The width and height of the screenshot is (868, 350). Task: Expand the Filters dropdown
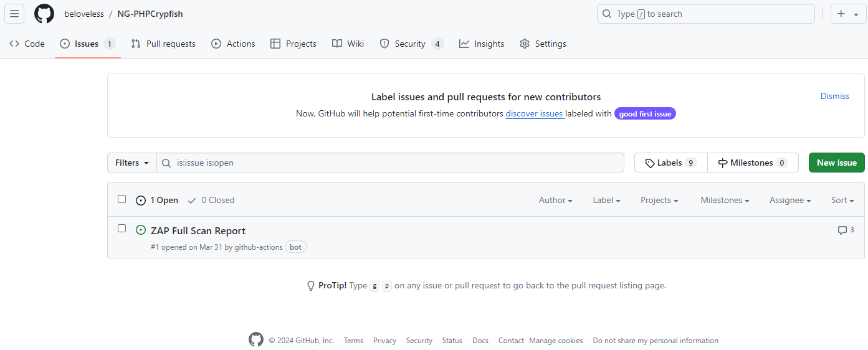132,163
